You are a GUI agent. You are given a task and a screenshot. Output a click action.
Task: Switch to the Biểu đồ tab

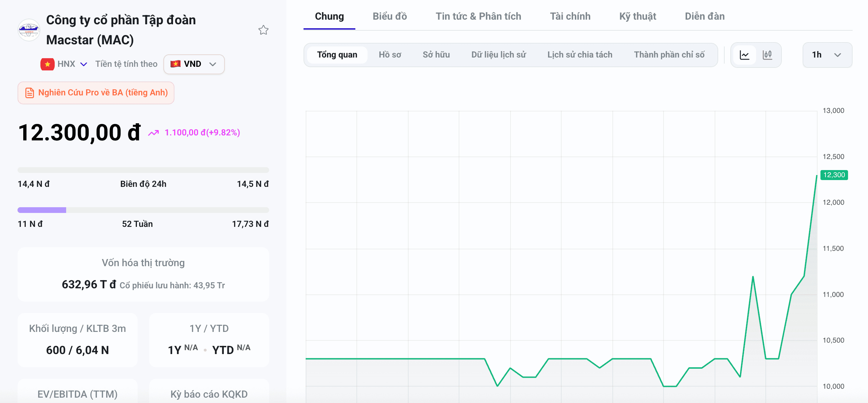click(x=390, y=16)
